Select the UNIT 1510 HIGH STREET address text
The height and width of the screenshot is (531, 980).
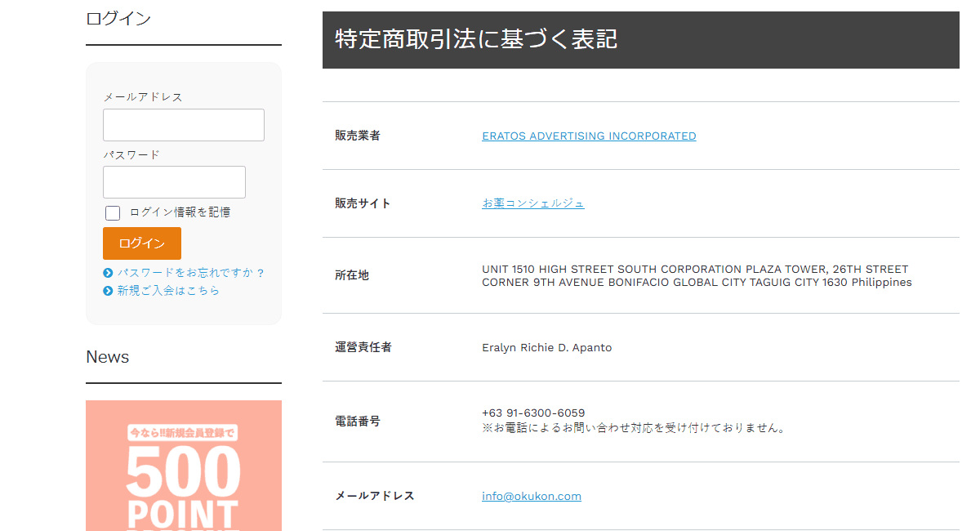coord(697,275)
